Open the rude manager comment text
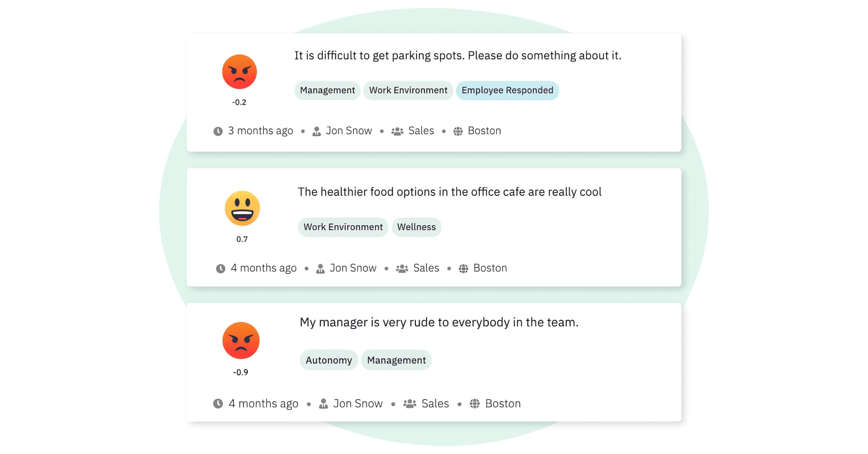Viewport: 868px width, 454px height. tap(439, 322)
